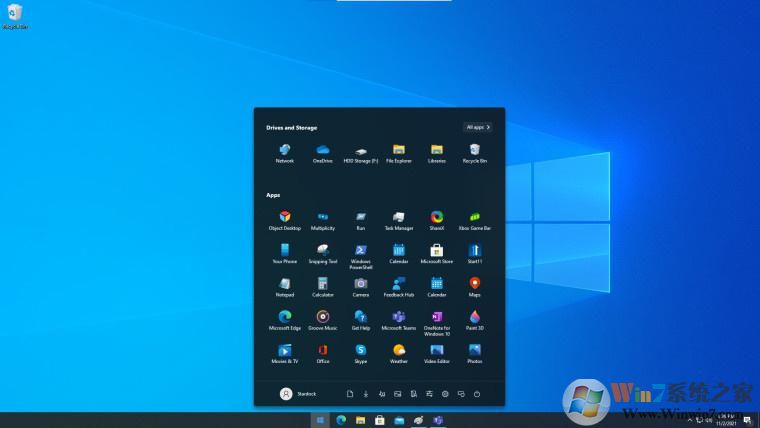The image size is (760, 428).
Task: Open Microsoft Edge from the taskbar
Action: click(x=341, y=420)
